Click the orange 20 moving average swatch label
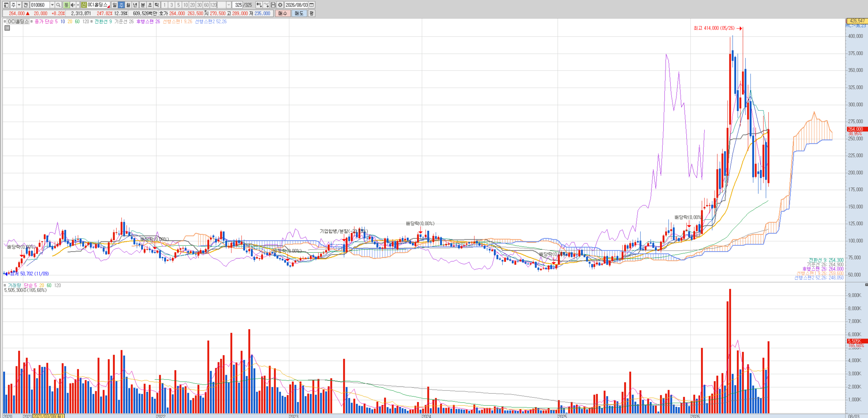The height and width of the screenshot is (418, 868). click(70, 21)
